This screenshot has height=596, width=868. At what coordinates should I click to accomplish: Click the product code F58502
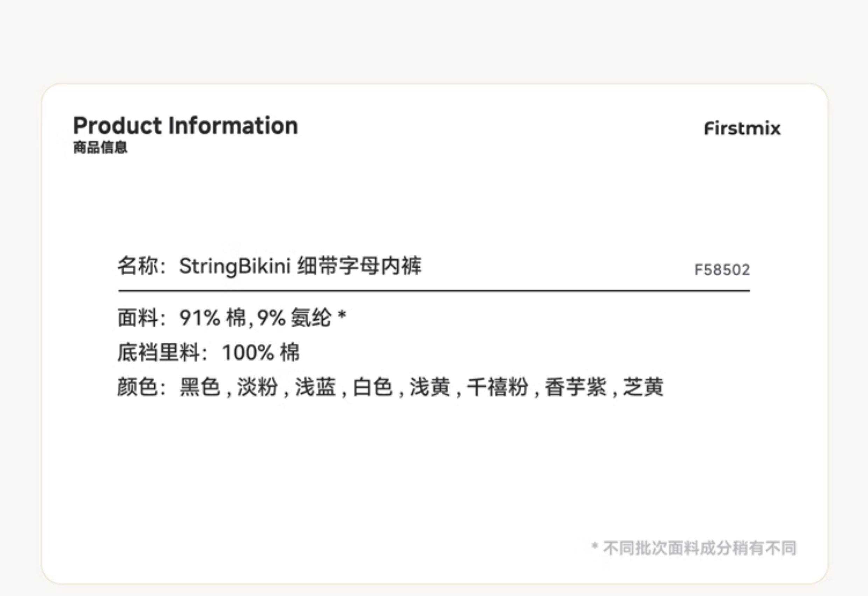(722, 270)
